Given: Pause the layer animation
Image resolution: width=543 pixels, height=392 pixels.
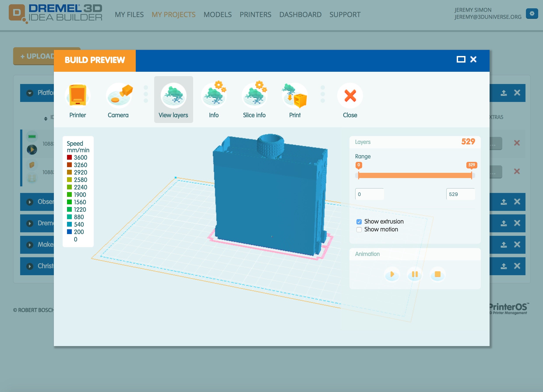Looking at the screenshot, I should tap(415, 274).
